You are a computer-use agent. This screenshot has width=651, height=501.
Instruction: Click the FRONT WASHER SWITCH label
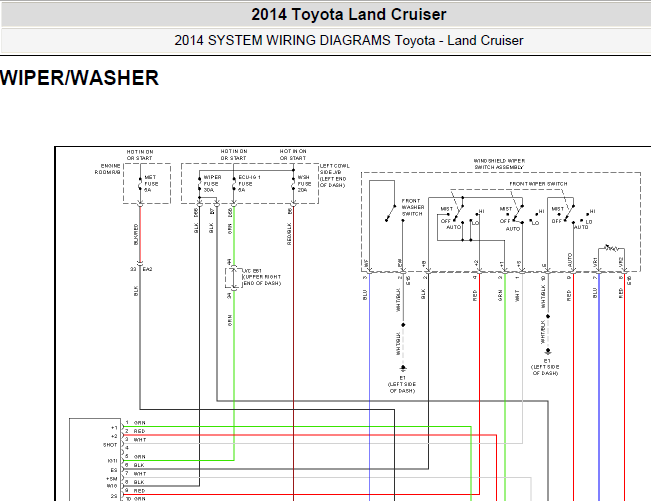413,207
